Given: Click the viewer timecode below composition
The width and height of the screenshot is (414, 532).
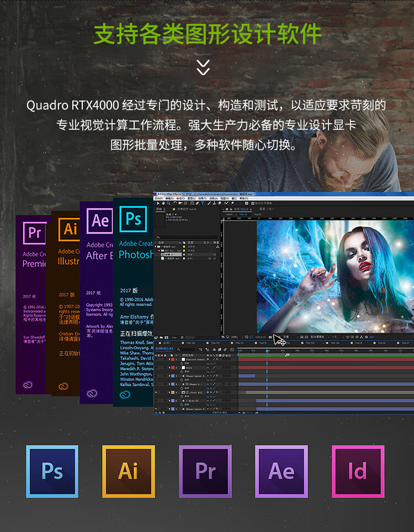Looking at the screenshot, I should pos(260,337).
